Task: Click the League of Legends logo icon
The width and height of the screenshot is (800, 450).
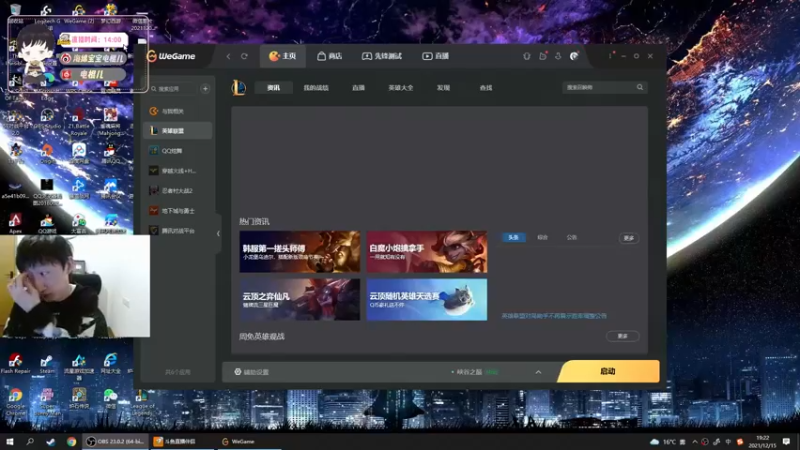Action: (238, 88)
